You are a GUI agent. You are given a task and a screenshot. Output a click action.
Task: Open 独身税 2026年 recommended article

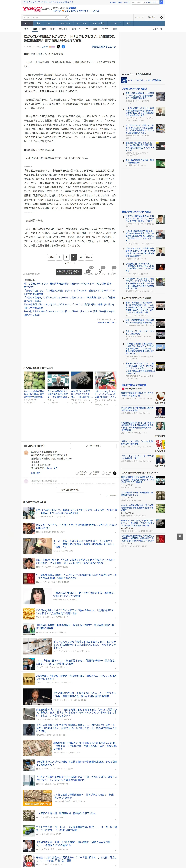click(x=76, y=677)
